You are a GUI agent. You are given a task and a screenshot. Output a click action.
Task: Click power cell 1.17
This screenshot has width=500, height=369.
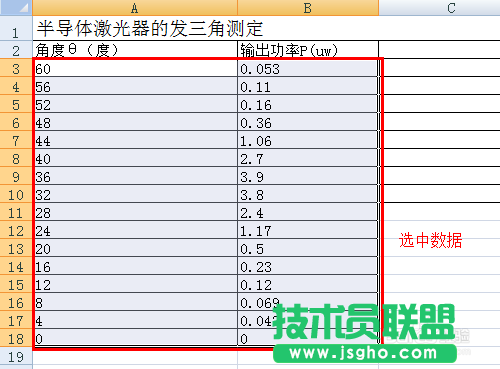(x=308, y=230)
